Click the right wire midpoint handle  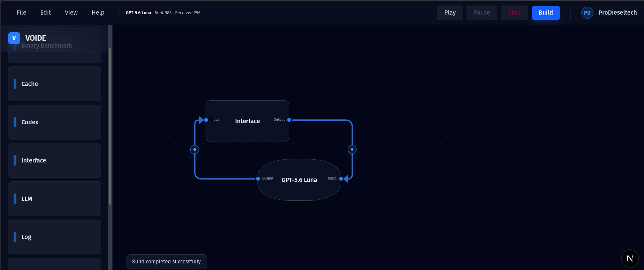point(352,149)
